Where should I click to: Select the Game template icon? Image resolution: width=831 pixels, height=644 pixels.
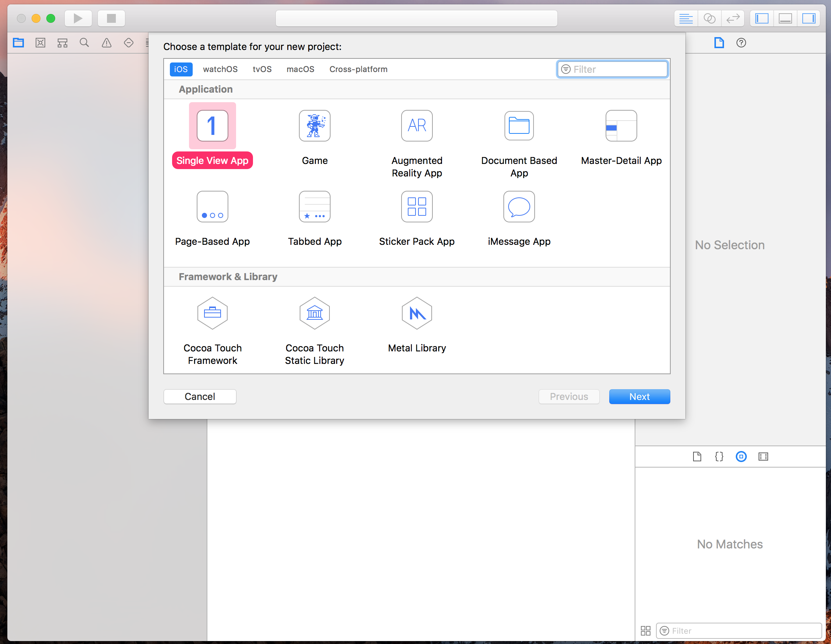[314, 126]
